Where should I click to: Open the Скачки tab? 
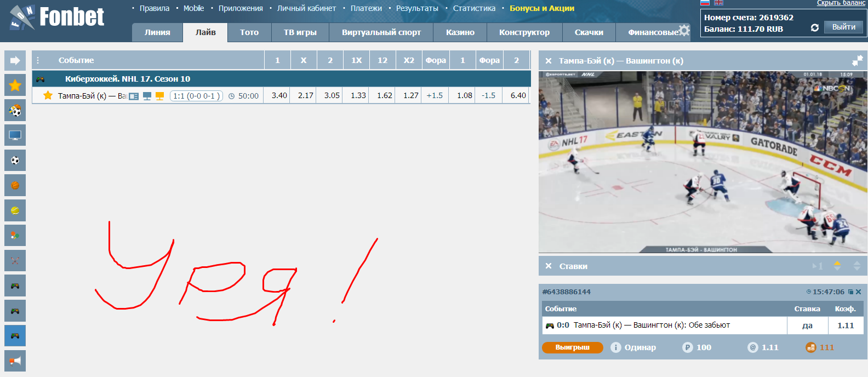pyautogui.click(x=589, y=32)
